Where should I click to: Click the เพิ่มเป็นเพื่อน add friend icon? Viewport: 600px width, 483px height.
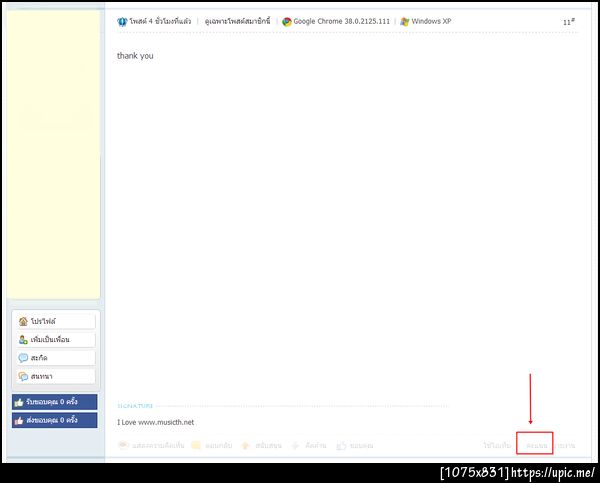[x=23, y=339]
